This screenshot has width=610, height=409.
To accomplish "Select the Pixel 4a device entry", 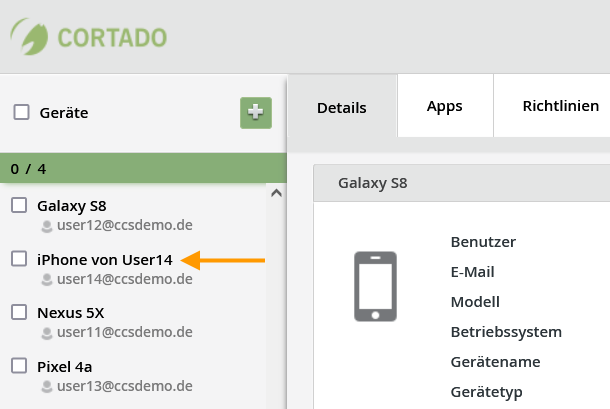I will (65, 367).
